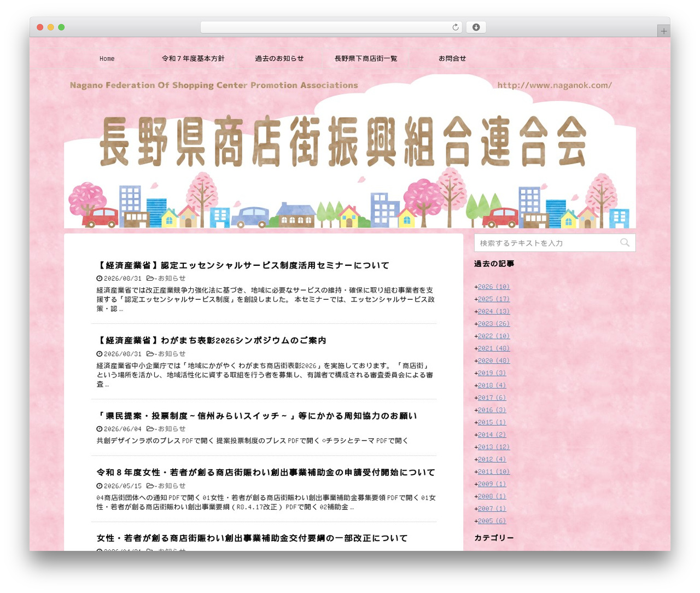Open the 2017 (6) archive link
This screenshot has height=593, width=700.
pos(492,398)
